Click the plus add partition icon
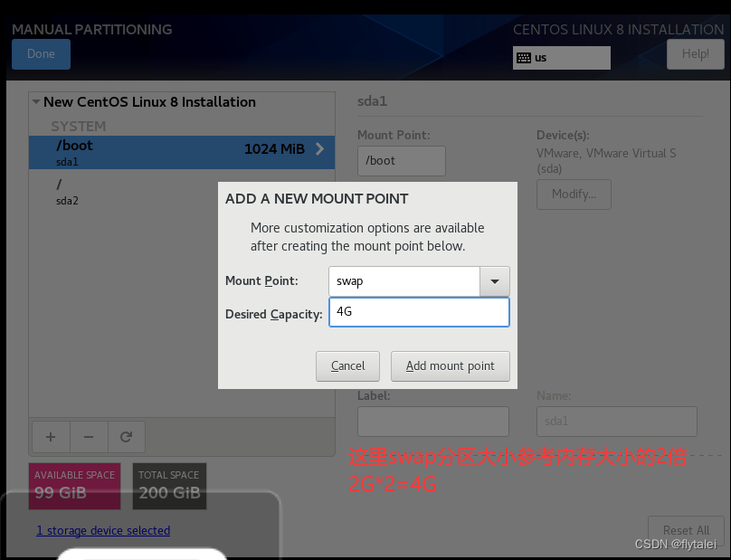 (x=51, y=437)
